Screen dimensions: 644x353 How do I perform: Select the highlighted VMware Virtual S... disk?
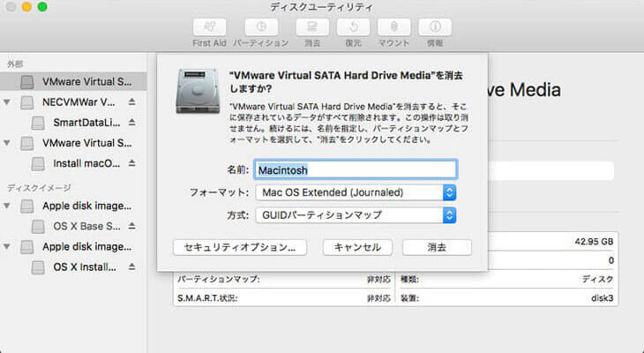click(73, 81)
